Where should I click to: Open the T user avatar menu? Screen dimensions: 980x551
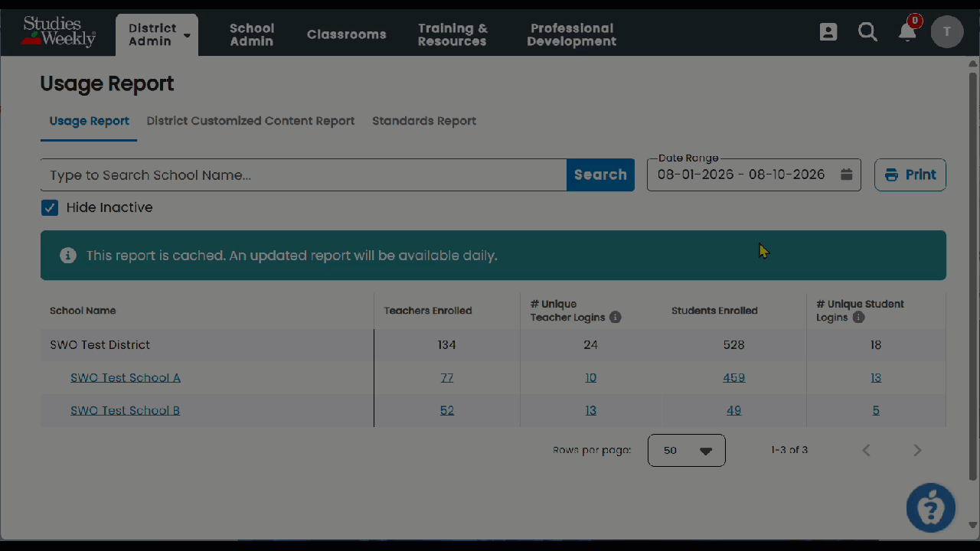947,31
